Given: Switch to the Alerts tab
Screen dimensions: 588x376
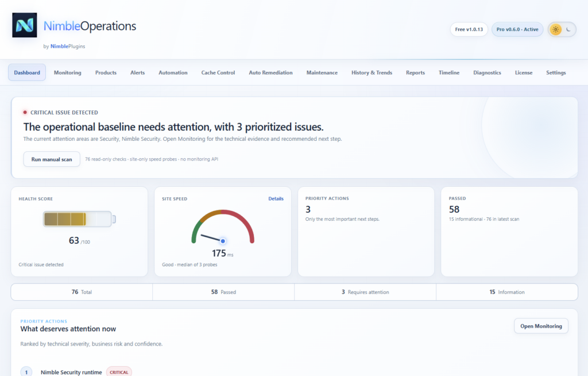Looking at the screenshot, I should (x=138, y=72).
